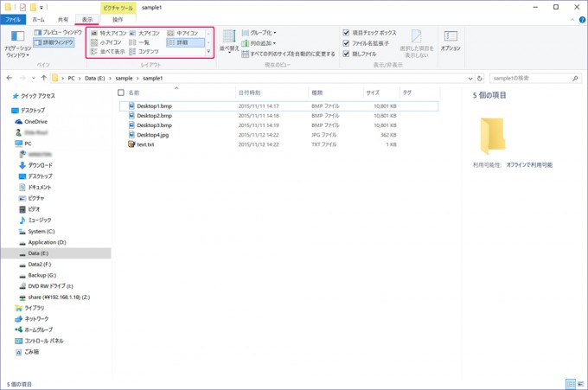Select Tiles (並べて表示) layout
Screen dimensions: 588x390
pyautogui.click(x=108, y=51)
